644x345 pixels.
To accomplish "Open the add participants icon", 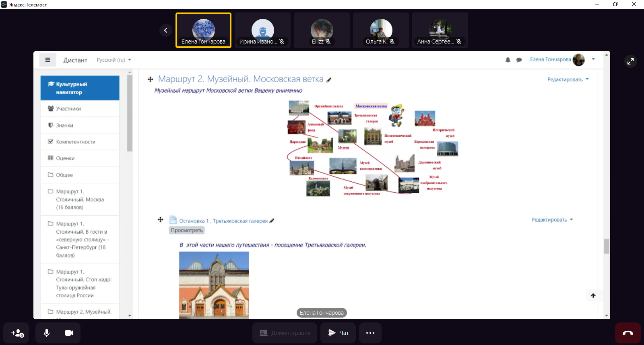I will [x=17, y=333].
